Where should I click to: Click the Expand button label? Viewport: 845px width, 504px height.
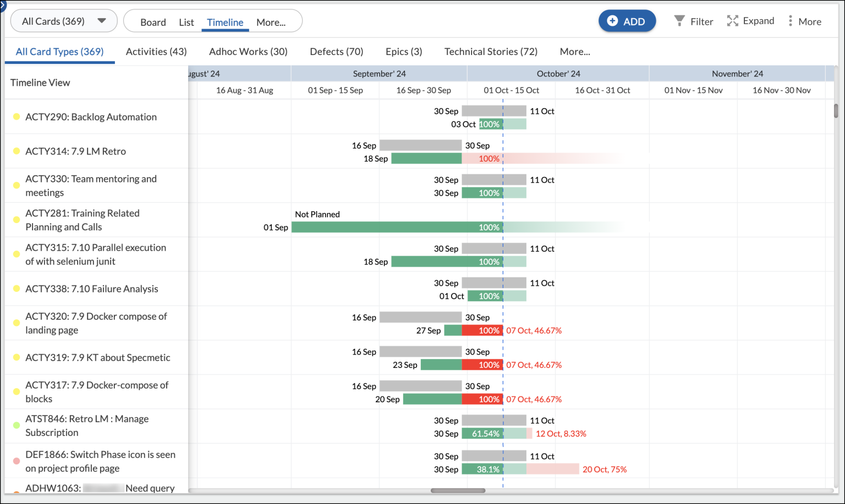coord(759,21)
